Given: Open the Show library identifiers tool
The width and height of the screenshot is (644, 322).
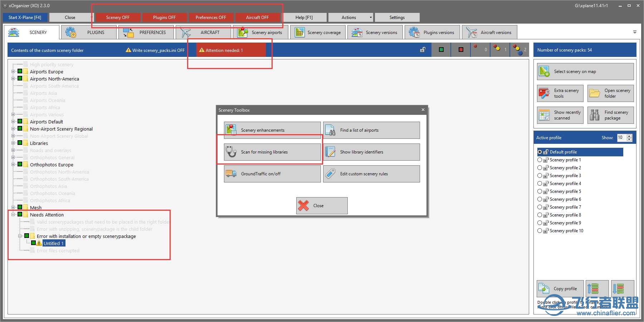Looking at the screenshot, I should (x=371, y=152).
